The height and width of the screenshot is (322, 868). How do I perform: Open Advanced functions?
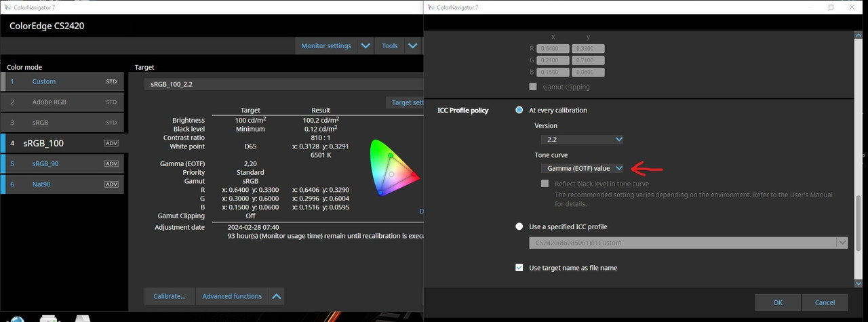232,296
